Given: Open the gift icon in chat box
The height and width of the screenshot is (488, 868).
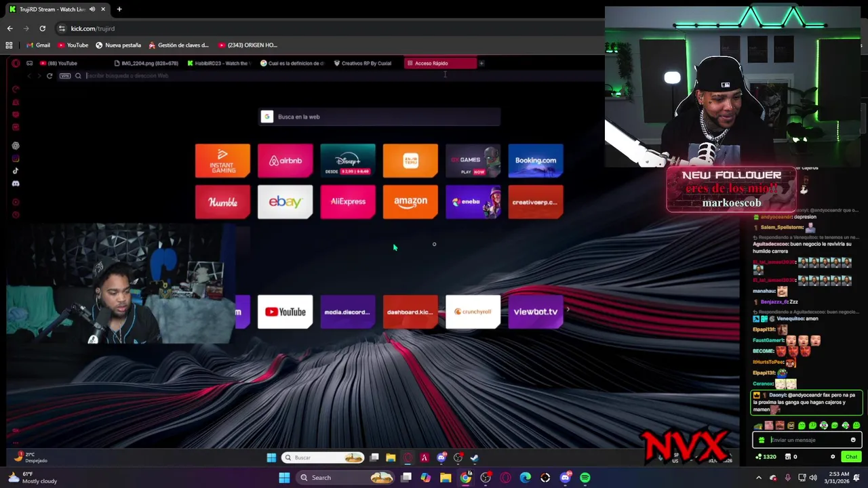Looking at the screenshot, I should [762, 440].
